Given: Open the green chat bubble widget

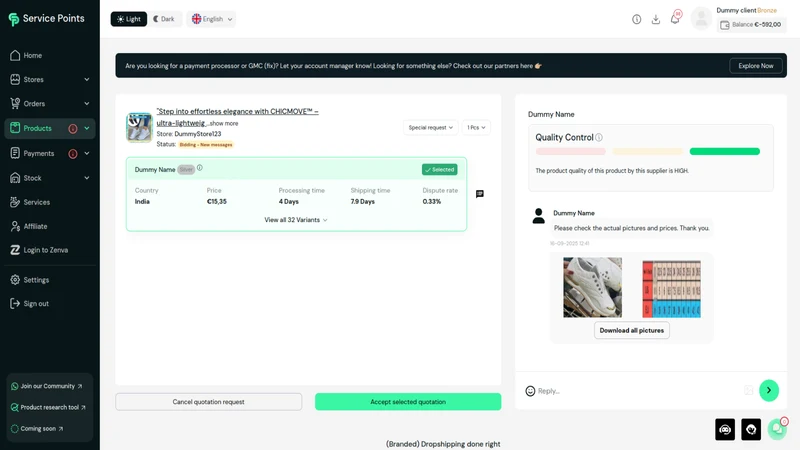Looking at the screenshot, I should coord(777,429).
